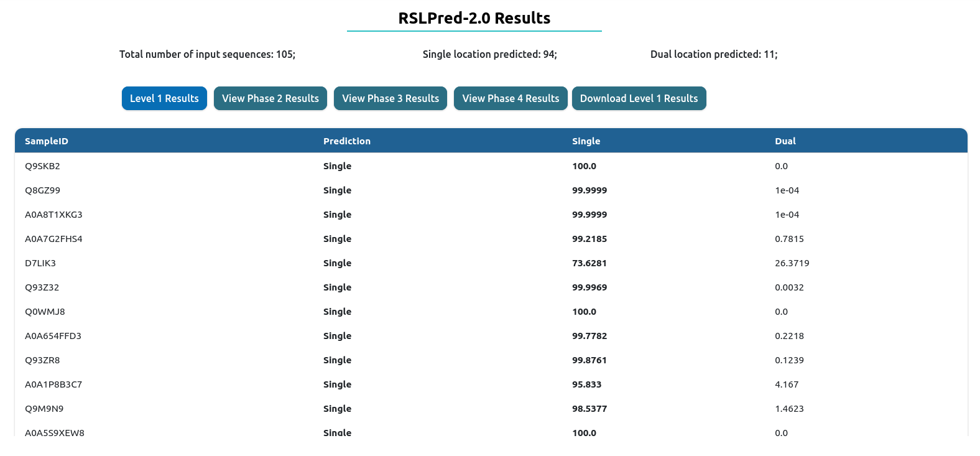Click the Single column header

click(x=586, y=141)
